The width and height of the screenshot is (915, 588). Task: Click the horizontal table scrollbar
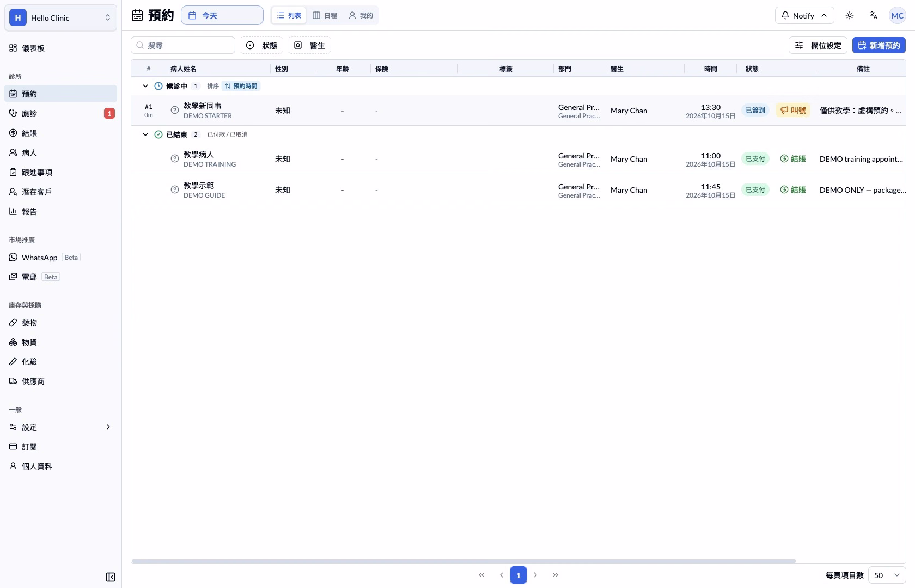[463, 561]
